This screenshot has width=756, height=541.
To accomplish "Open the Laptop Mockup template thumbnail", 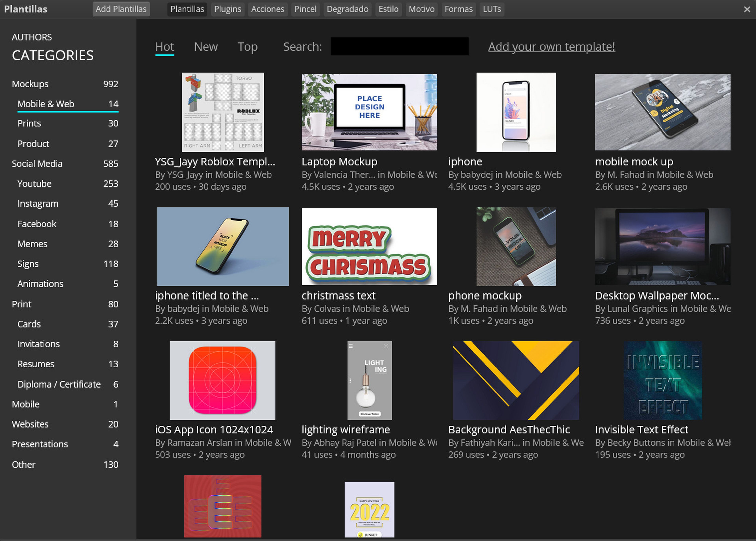I will coord(369,112).
